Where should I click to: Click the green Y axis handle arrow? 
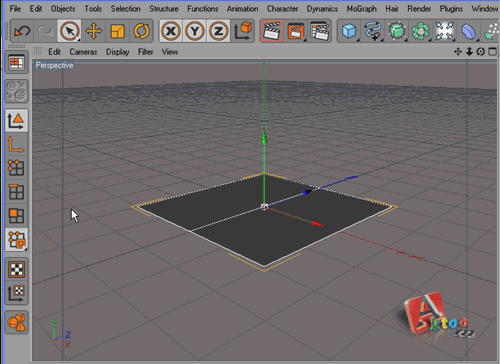click(x=265, y=138)
